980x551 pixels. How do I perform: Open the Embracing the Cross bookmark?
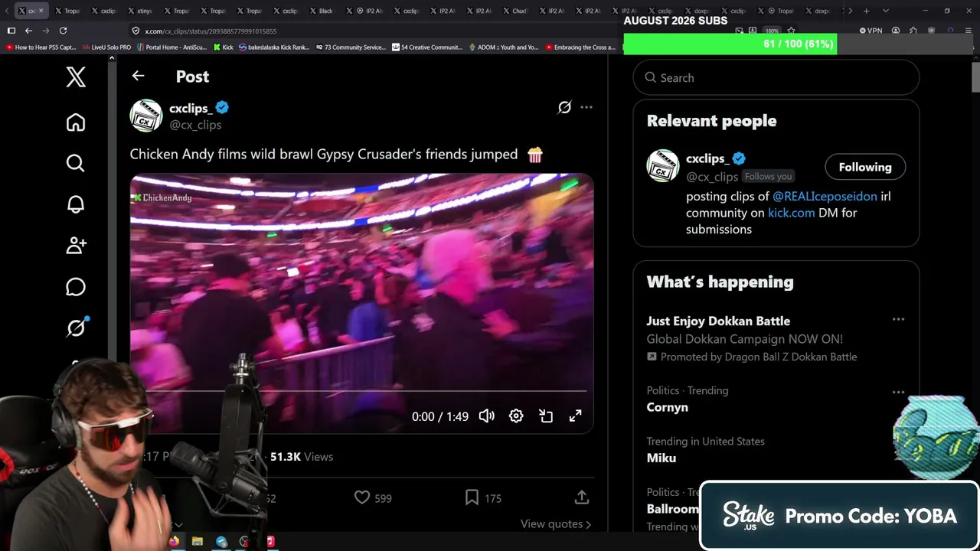click(580, 47)
